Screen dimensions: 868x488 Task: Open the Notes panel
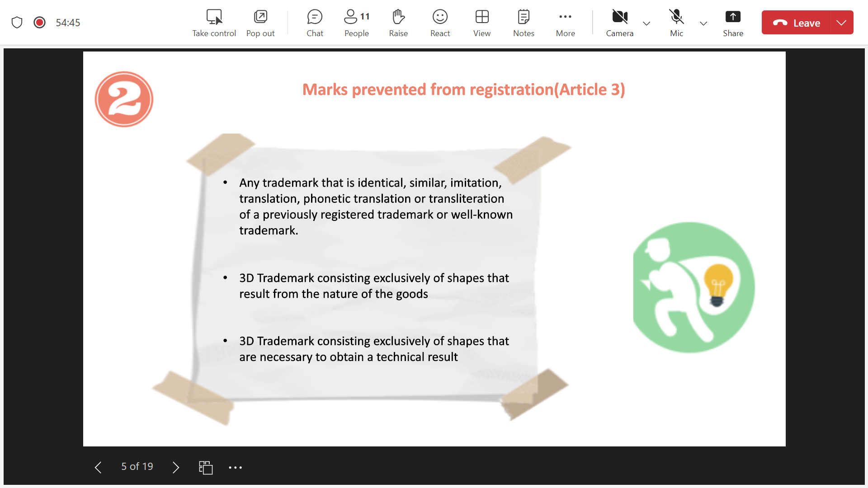pyautogui.click(x=524, y=23)
